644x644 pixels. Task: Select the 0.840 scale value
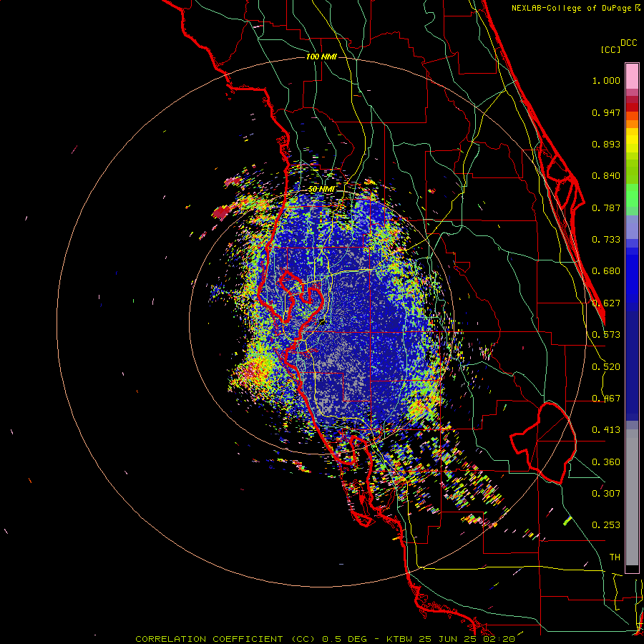point(606,176)
